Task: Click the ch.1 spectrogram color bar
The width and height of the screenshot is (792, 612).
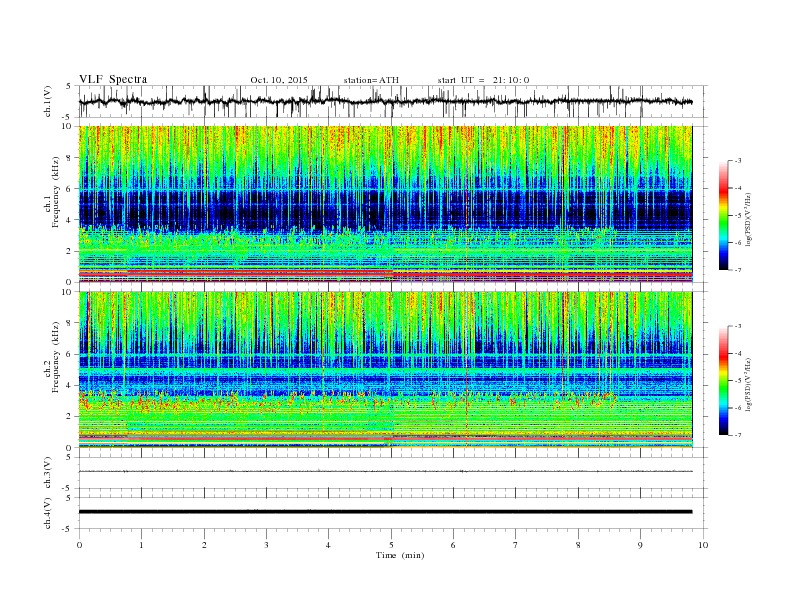Action: (x=723, y=215)
